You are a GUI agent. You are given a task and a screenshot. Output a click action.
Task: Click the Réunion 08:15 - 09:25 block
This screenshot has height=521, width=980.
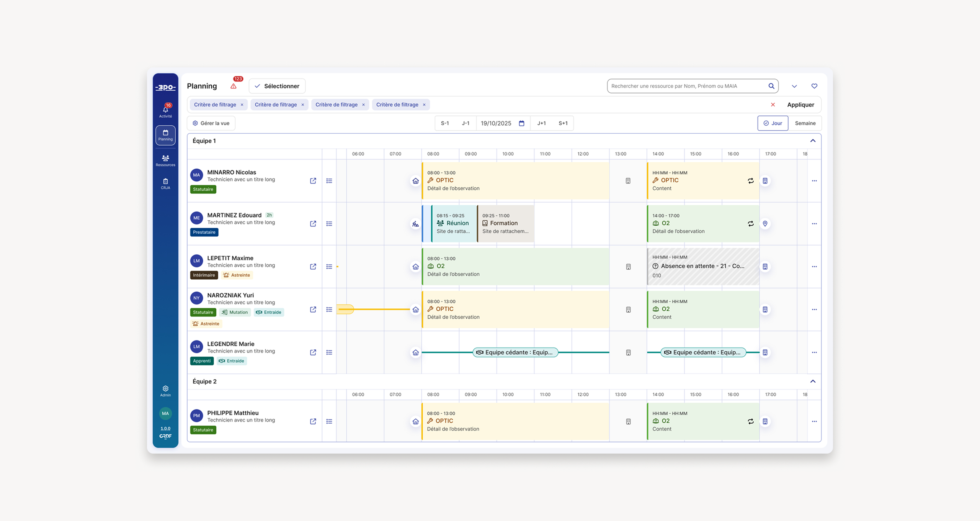tap(454, 224)
